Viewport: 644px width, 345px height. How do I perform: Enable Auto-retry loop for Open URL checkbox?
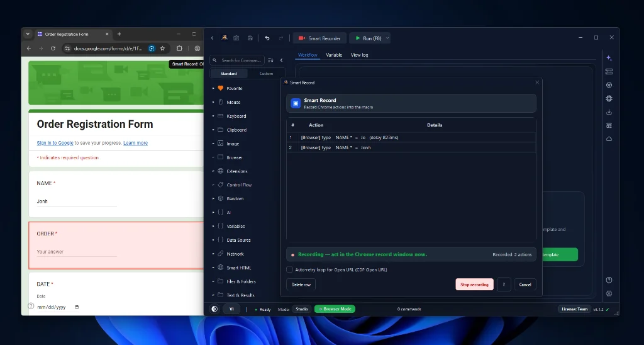click(289, 269)
